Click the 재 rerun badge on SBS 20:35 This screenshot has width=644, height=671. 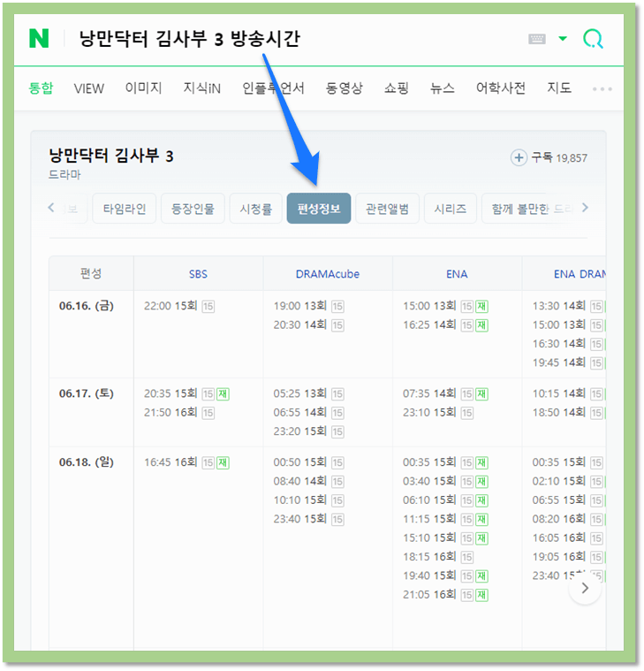(223, 393)
